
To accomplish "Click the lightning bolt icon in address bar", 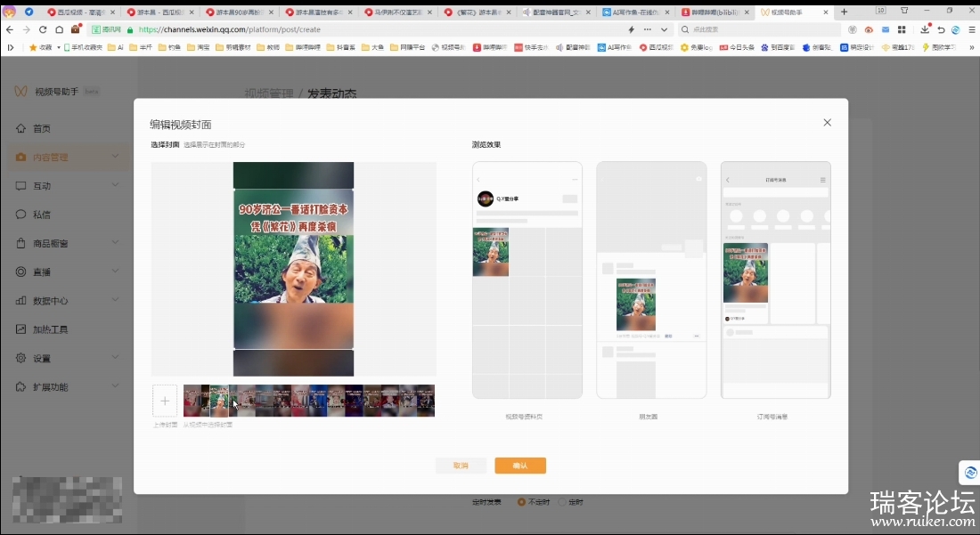I will pos(632,29).
